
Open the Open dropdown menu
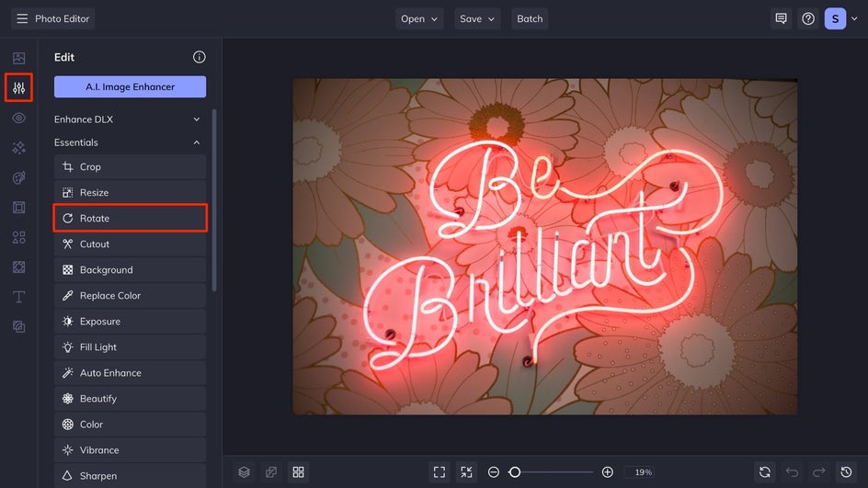click(x=419, y=18)
